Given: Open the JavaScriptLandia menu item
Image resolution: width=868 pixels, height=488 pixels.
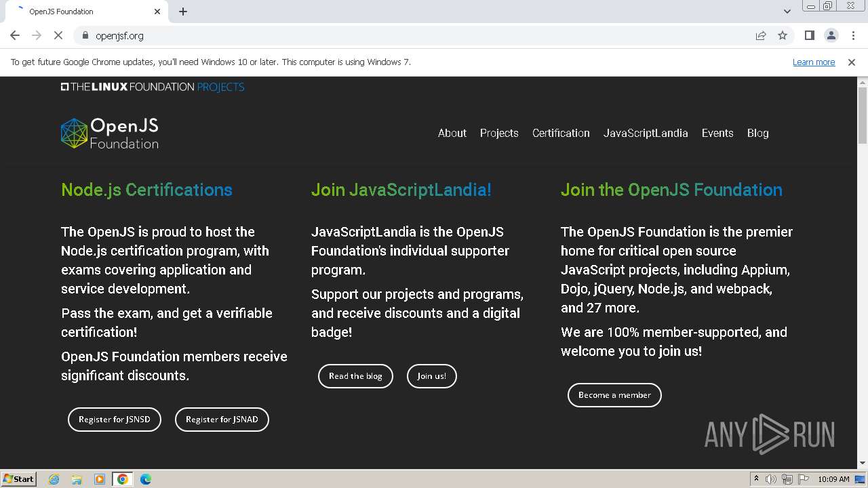Looking at the screenshot, I should click(646, 133).
